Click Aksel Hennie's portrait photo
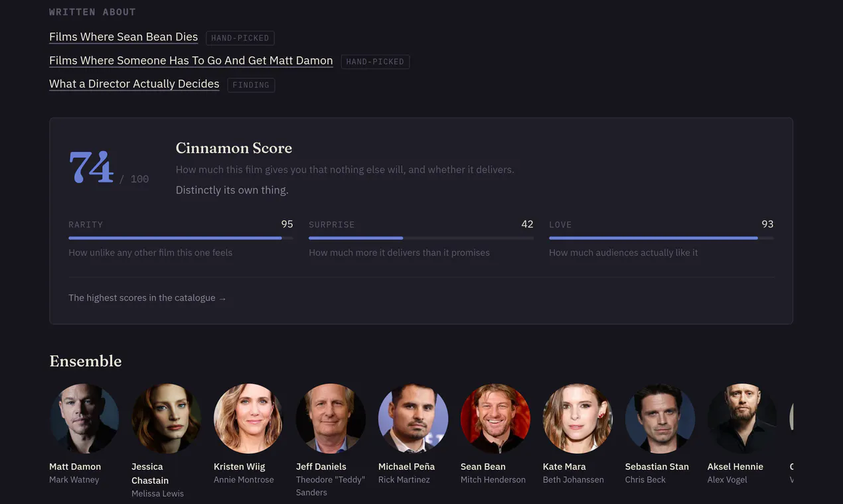 [743, 418]
